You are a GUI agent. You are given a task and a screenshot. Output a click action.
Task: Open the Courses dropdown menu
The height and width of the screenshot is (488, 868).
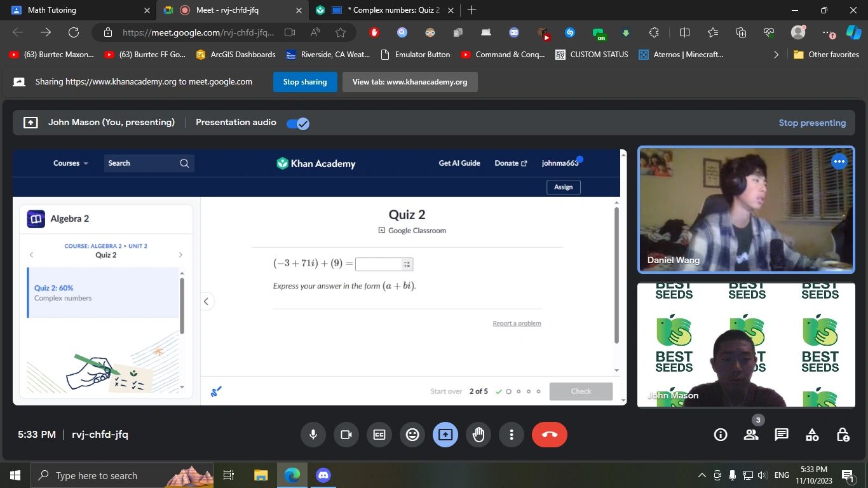pyautogui.click(x=71, y=163)
